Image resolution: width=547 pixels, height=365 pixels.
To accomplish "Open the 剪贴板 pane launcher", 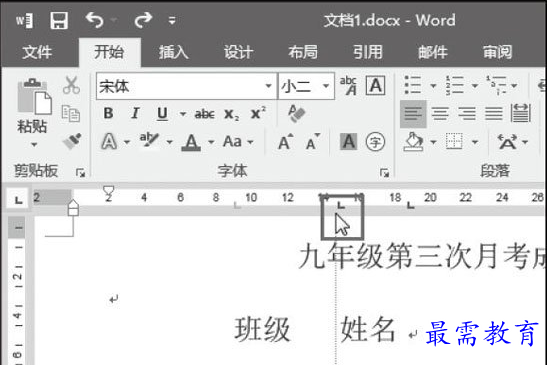I will pos(81,173).
